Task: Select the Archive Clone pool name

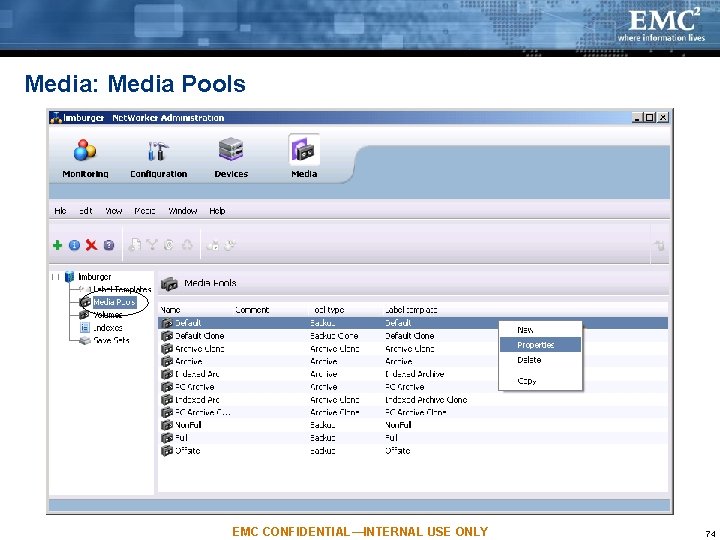Action: click(200, 349)
